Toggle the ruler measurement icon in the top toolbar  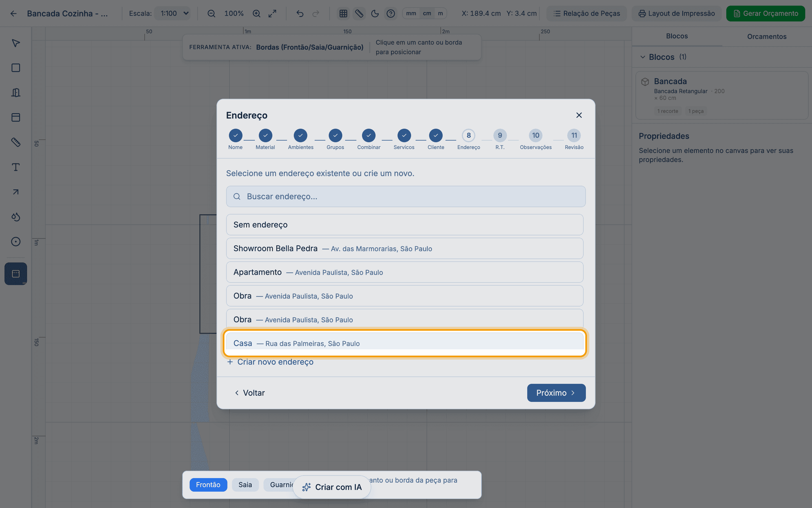click(359, 14)
